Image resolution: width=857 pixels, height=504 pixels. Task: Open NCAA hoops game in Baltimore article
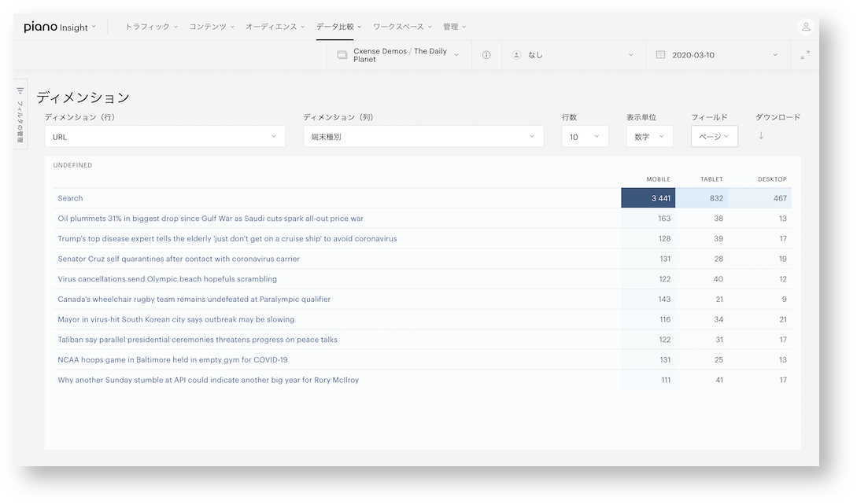coord(172,360)
